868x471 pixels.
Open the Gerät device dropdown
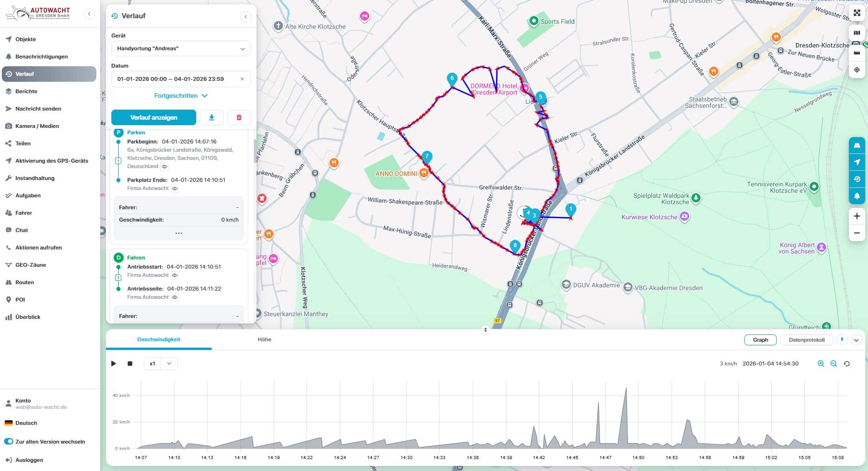[x=181, y=48]
